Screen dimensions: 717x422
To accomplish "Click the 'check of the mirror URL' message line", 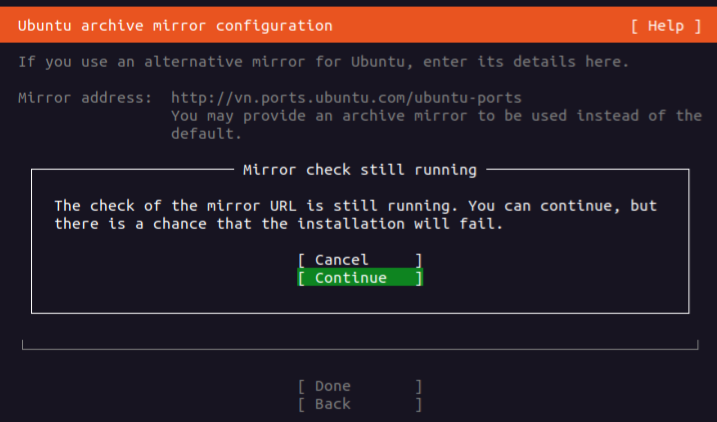I will coord(355,206).
